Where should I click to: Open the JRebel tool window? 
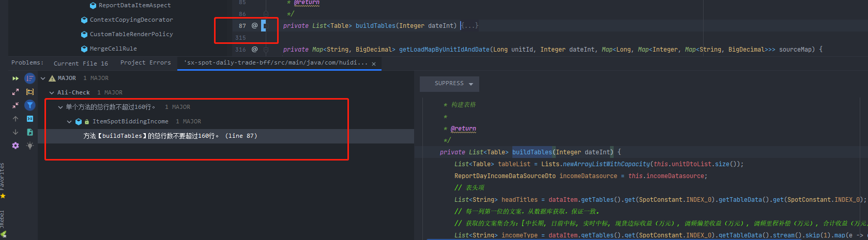coord(3,219)
